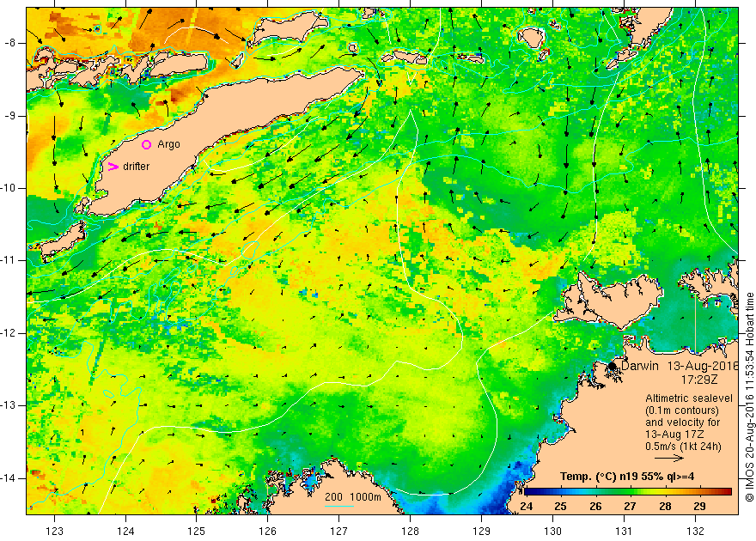Viewport: 756px width, 541px height.
Task: Click the 'drifter' label text
Action: (137, 167)
